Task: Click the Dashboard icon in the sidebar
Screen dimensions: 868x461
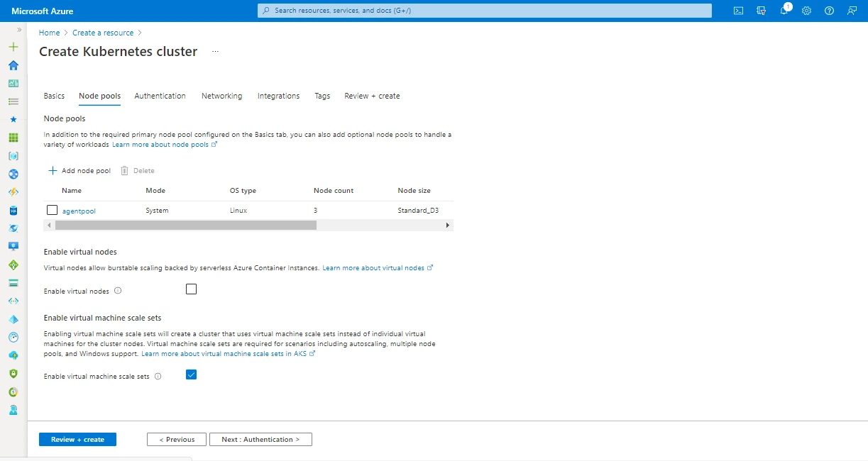Action: [x=13, y=83]
